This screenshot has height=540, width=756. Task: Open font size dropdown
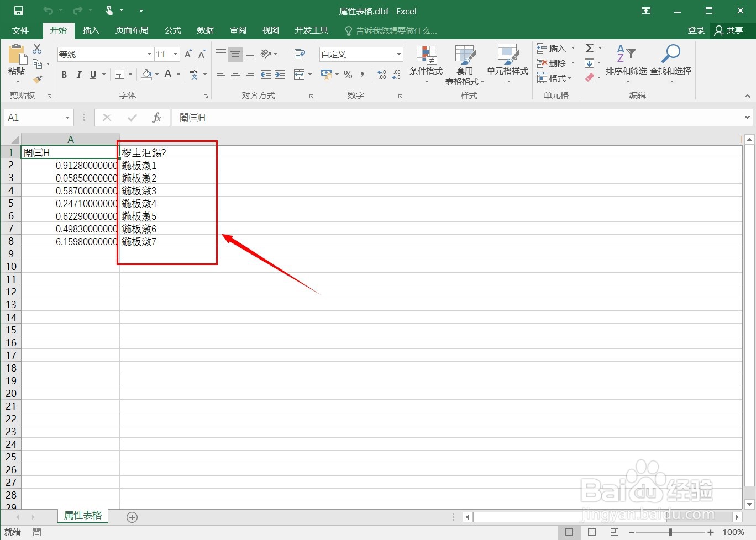point(176,54)
